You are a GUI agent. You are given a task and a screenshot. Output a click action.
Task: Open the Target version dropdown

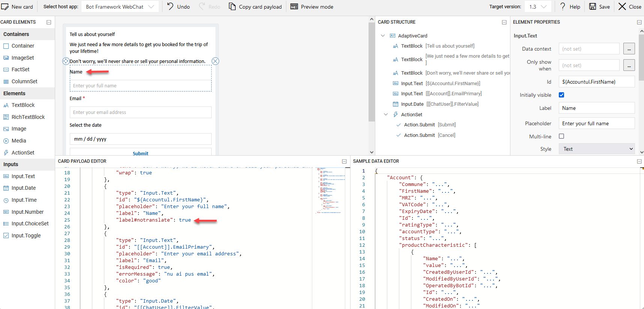pyautogui.click(x=538, y=7)
